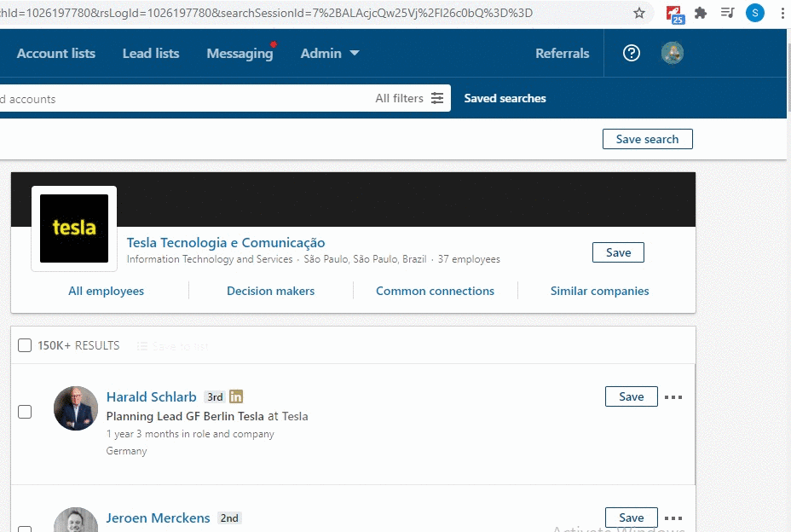The height and width of the screenshot is (532, 791).
Task: Click the Tesla company logo
Action: 74,228
